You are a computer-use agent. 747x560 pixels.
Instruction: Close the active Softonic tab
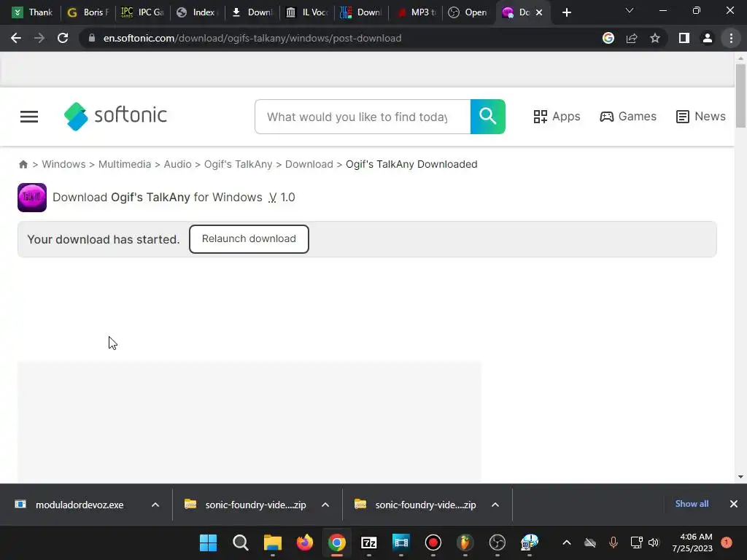point(539,12)
